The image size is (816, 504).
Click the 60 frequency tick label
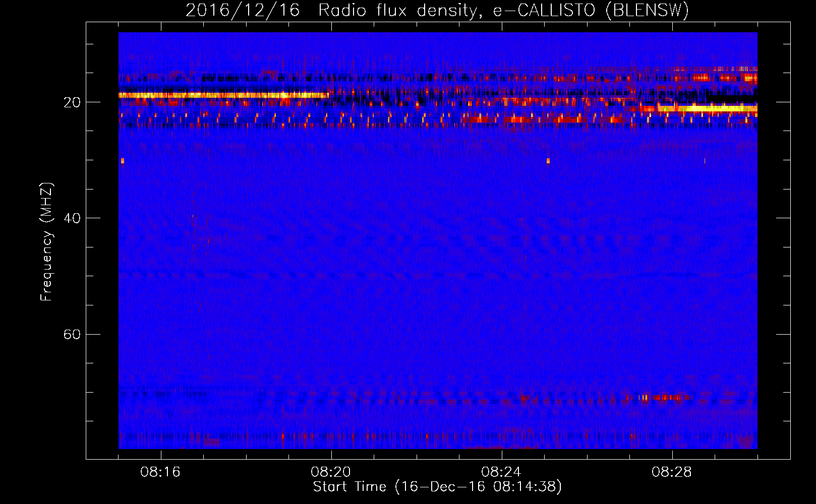tap(72, 335)
